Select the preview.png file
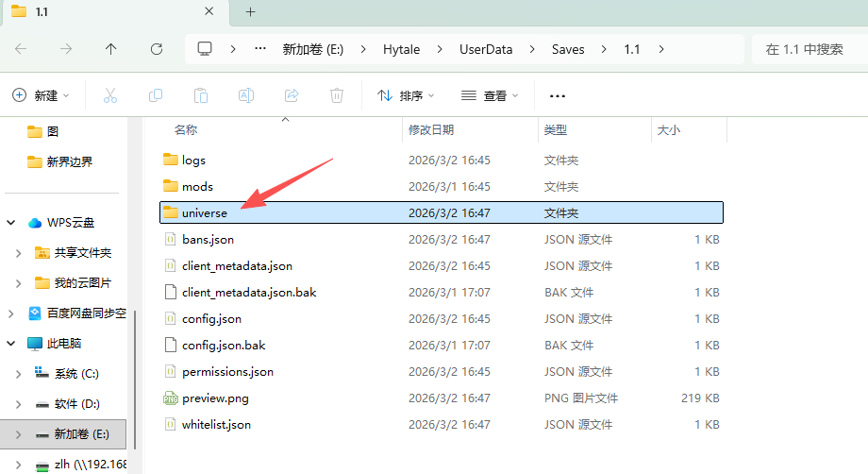 click(215, 398)
